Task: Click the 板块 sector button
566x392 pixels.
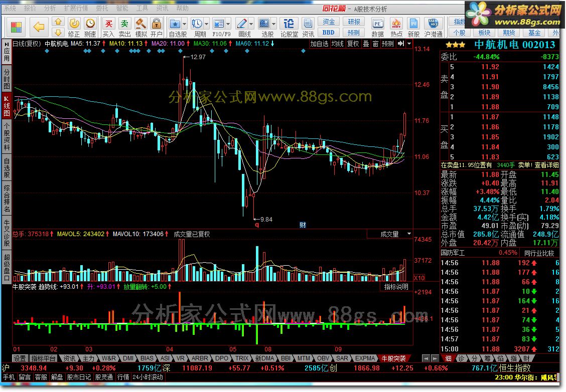Action: 484,33
